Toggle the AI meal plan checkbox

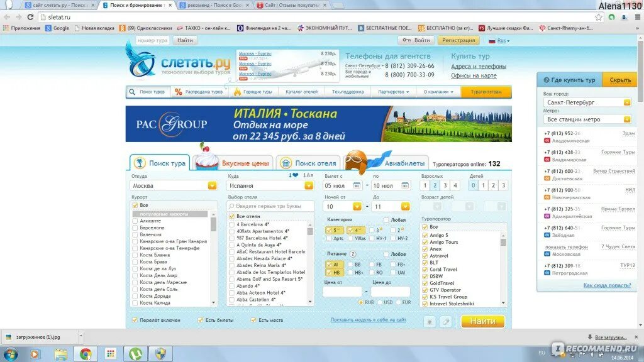(x=328, y=265)
